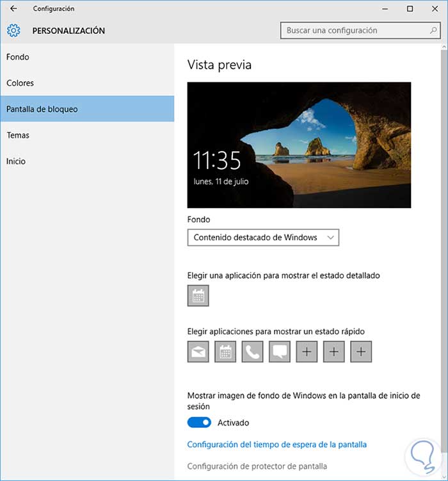
Task: Click the lock screen preview image
Action: click(299, 145)
